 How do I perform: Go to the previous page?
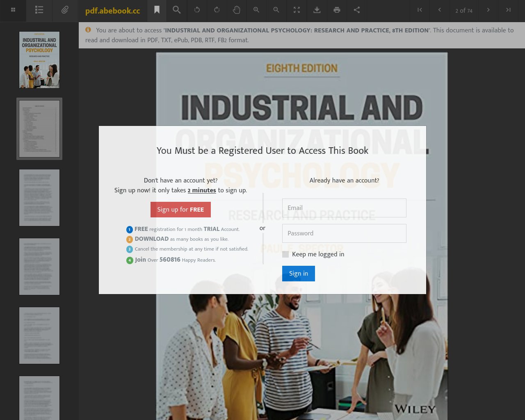tap(440, 10)
